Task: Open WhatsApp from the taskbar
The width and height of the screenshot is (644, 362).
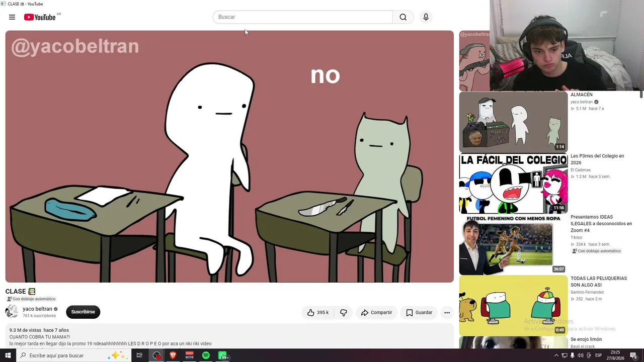Action: (222, 355)
